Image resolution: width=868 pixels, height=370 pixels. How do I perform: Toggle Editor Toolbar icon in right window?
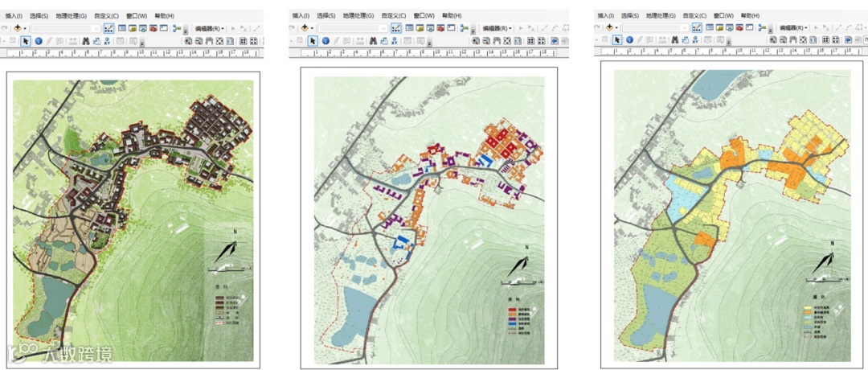click(x=697, y=27)
